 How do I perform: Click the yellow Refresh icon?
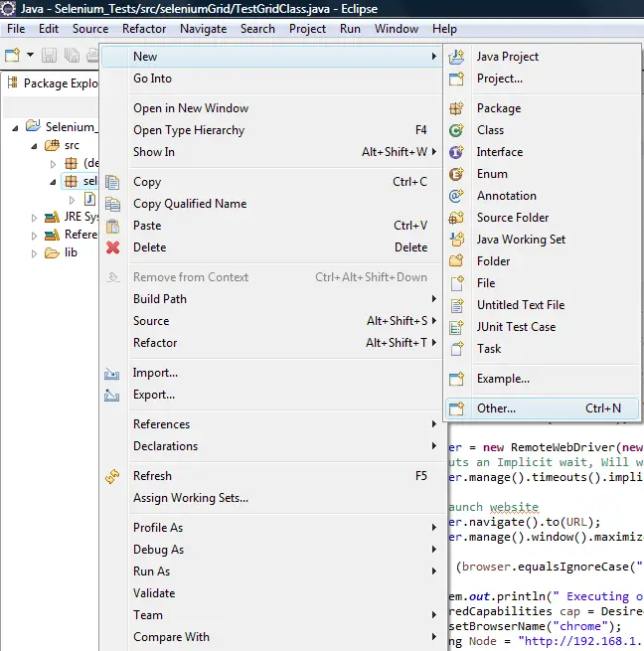(x=112, y=476)
